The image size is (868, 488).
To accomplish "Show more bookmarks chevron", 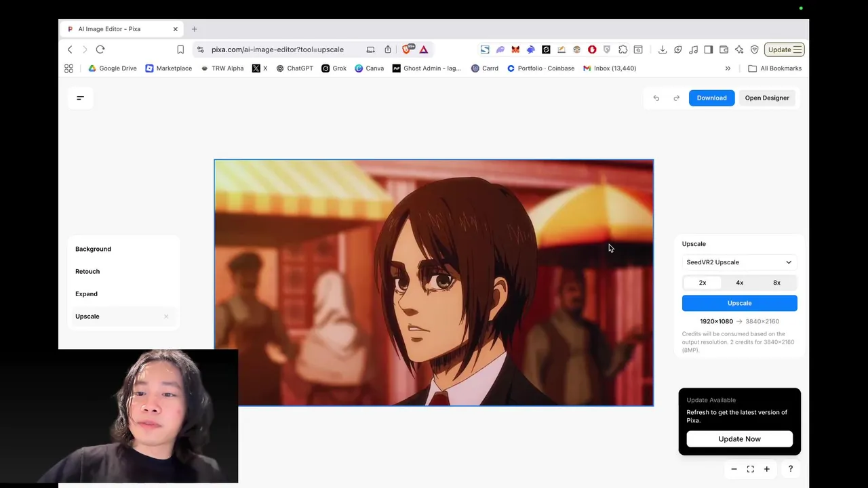I will click(x=728, y=68).
